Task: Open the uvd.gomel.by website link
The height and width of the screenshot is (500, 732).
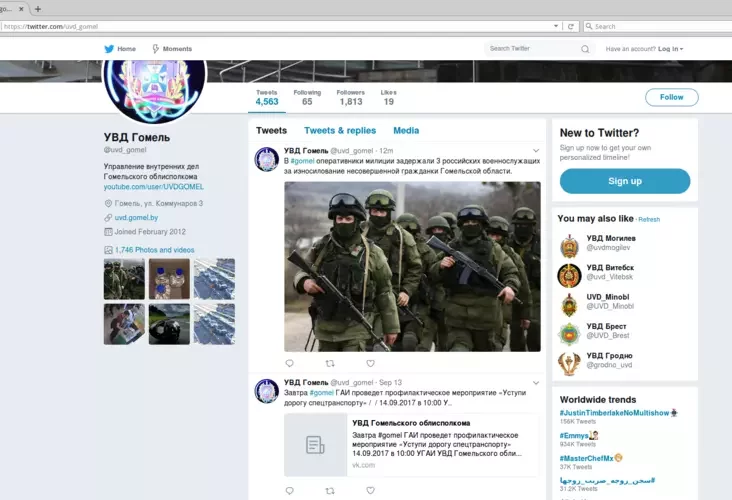Action: [x=136, y=217]
